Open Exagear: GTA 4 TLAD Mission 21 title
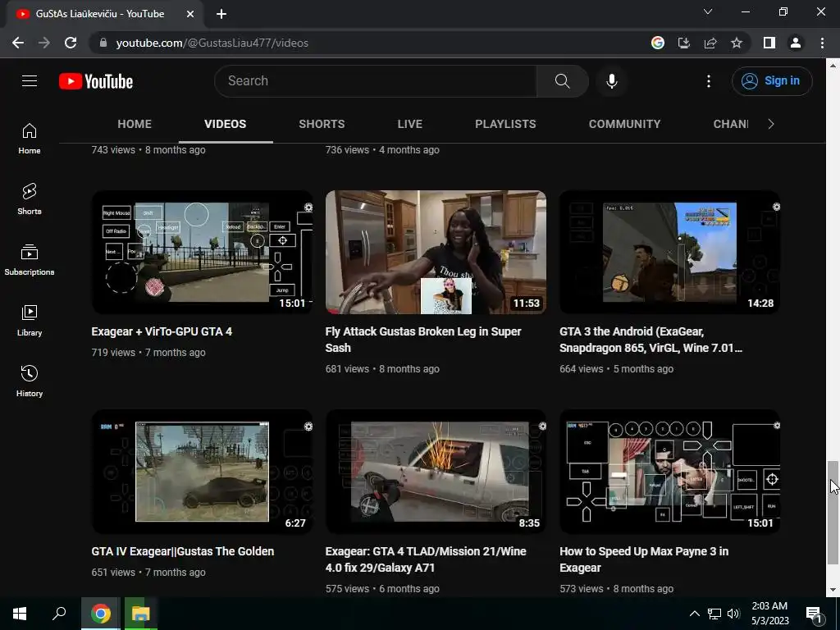 426,559
